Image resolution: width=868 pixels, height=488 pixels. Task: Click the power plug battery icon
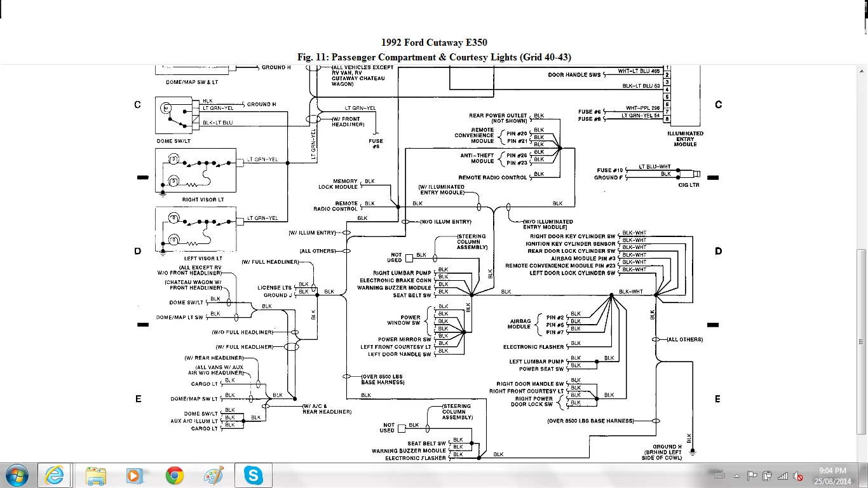(x=767, y=475)
